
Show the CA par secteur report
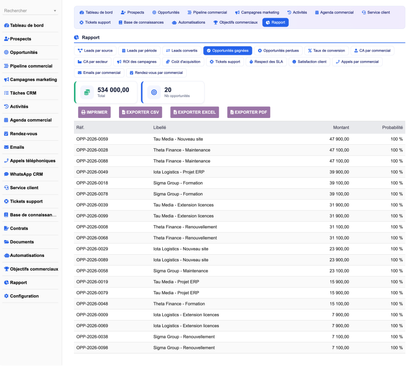tap(93, 62)
